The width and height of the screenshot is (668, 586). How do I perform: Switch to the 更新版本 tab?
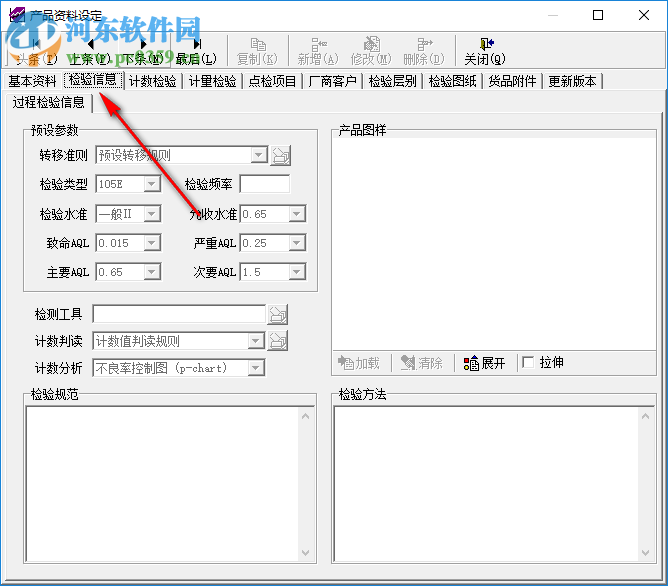[573, 81]
